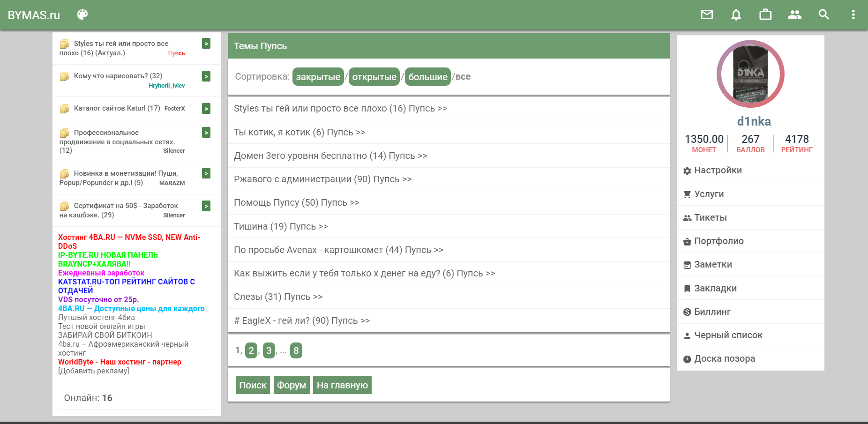Image resolution: width=868 pixels, height=424 pixels.
Task: Filter topics by открытые
Action: coord(374,77)
